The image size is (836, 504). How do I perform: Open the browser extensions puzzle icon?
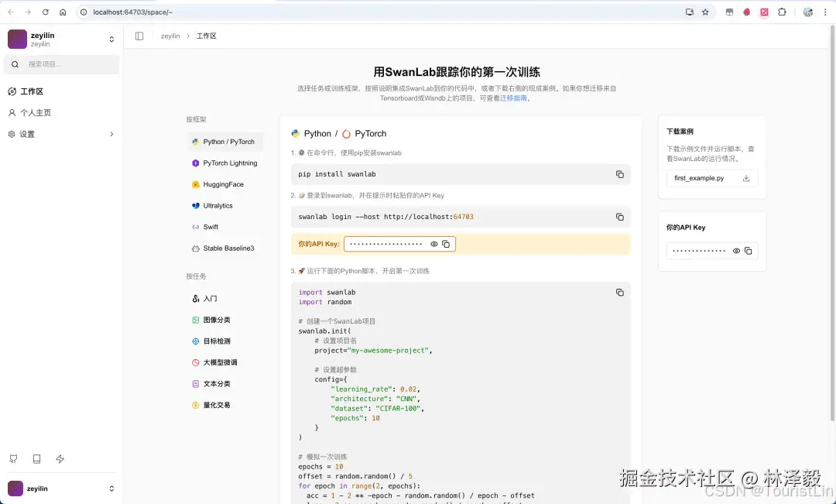point(782,12)
